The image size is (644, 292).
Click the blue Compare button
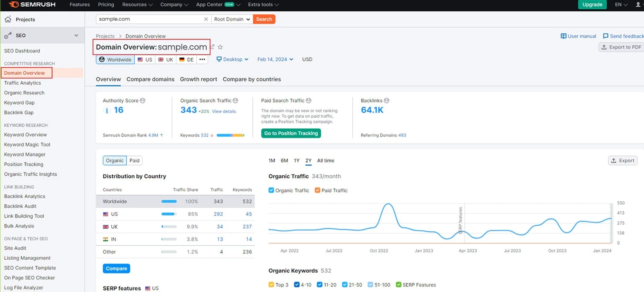coord(117,269)
